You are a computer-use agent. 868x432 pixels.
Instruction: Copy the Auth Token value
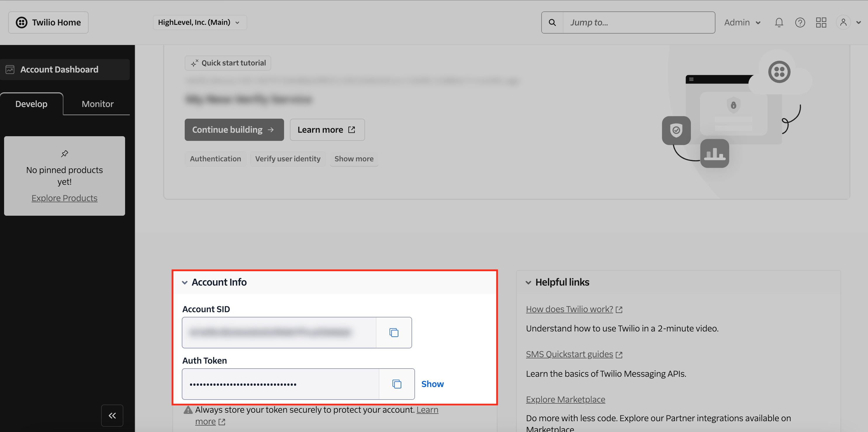397,384
